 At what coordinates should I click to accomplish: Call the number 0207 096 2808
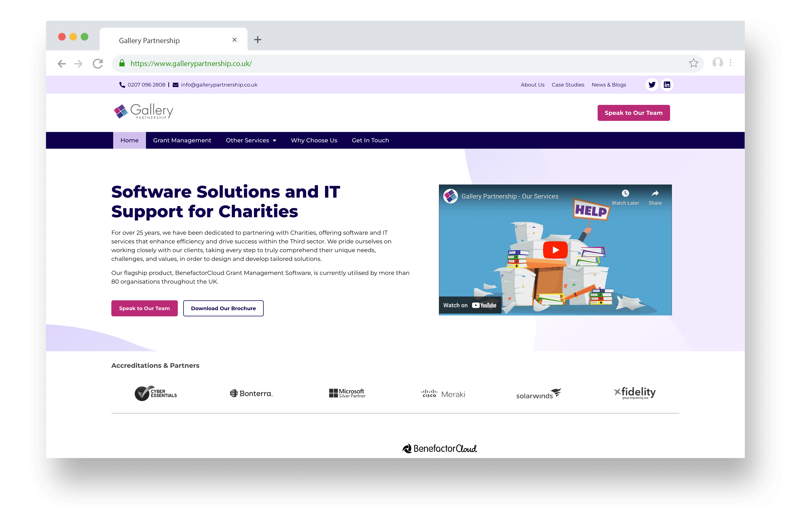pyautogui.click(x=146, y=85)
